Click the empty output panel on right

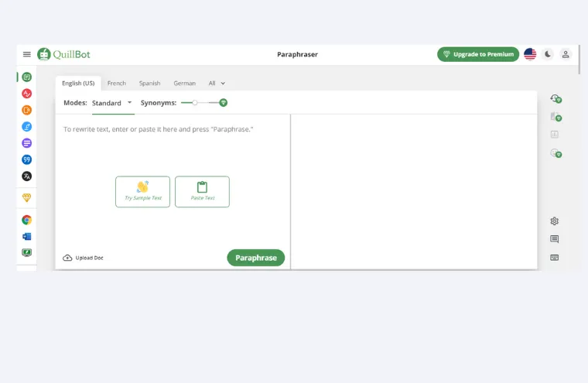pyautogui.click(x=414, y=192)
